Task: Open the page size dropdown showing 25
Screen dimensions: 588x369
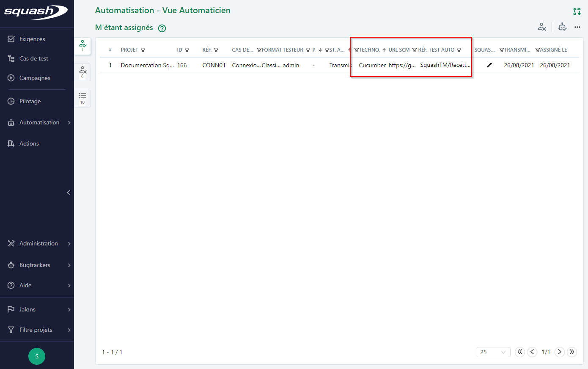Action: click(x=493, y=352)
